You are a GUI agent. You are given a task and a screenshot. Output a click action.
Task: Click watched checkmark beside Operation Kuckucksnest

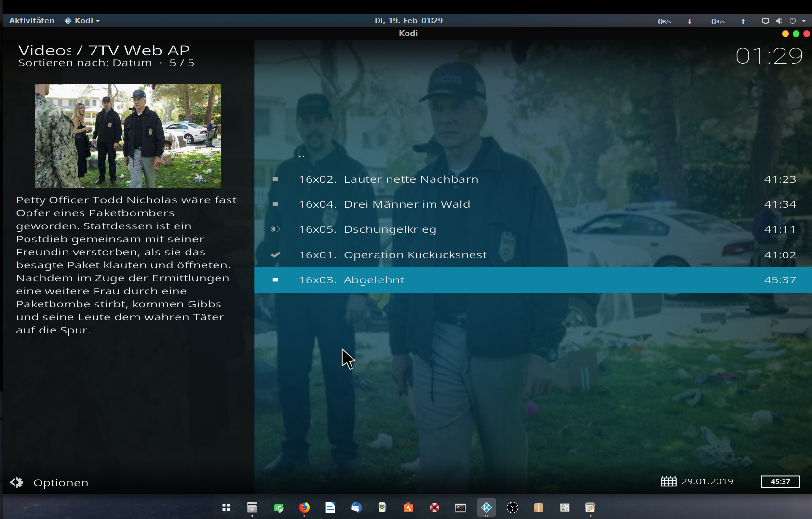click(x=275, y=255)
